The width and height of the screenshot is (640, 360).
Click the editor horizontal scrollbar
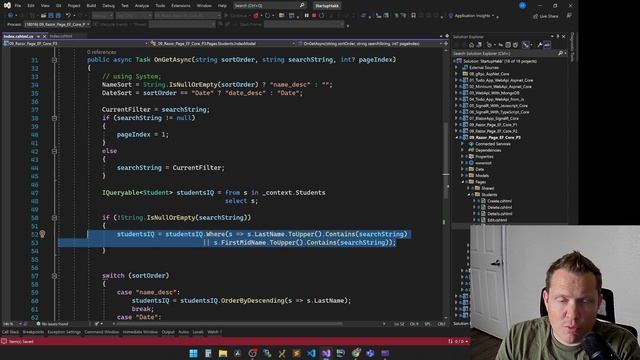point(229,324)
